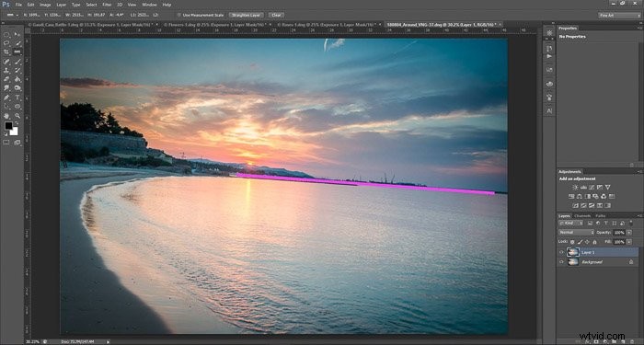This screenshot has height=345, width=644.
Task: Add a Photo Filter adjustment
Action: pos(595,196)
